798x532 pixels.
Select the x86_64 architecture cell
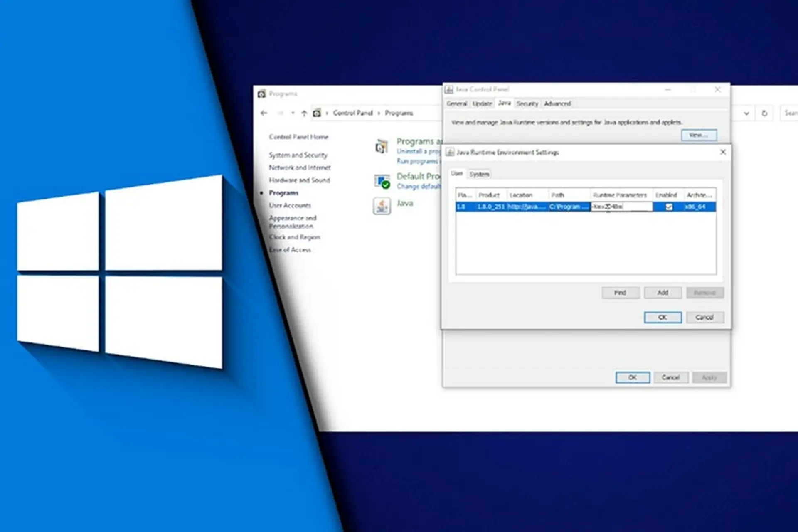(699, 207)
